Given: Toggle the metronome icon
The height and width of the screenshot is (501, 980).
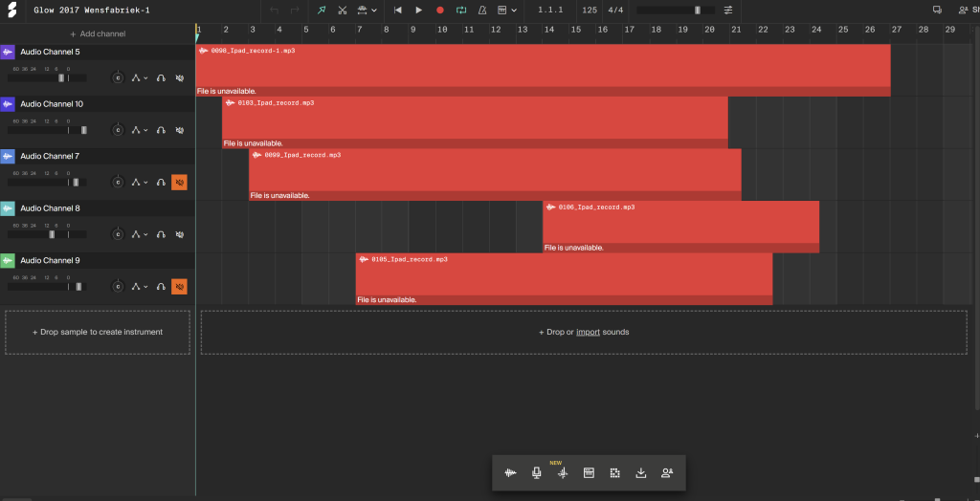Looking at the screenshot, I should tap(481, 10).
